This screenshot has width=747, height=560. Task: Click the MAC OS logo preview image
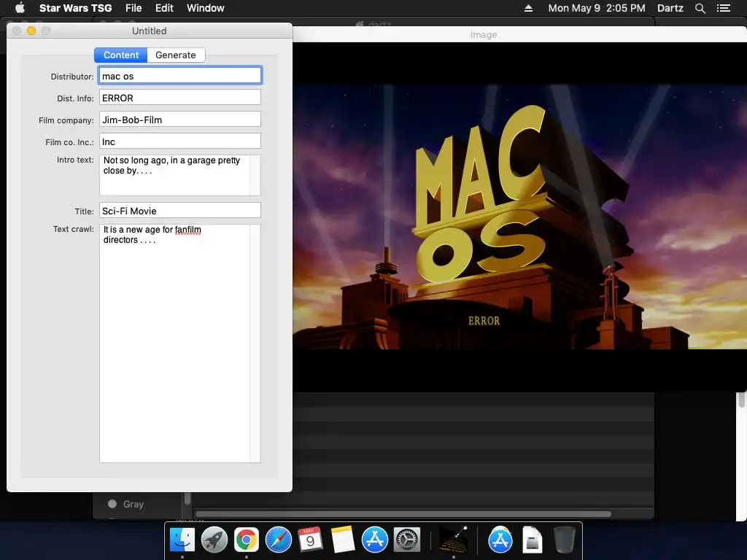coord(519,217)
